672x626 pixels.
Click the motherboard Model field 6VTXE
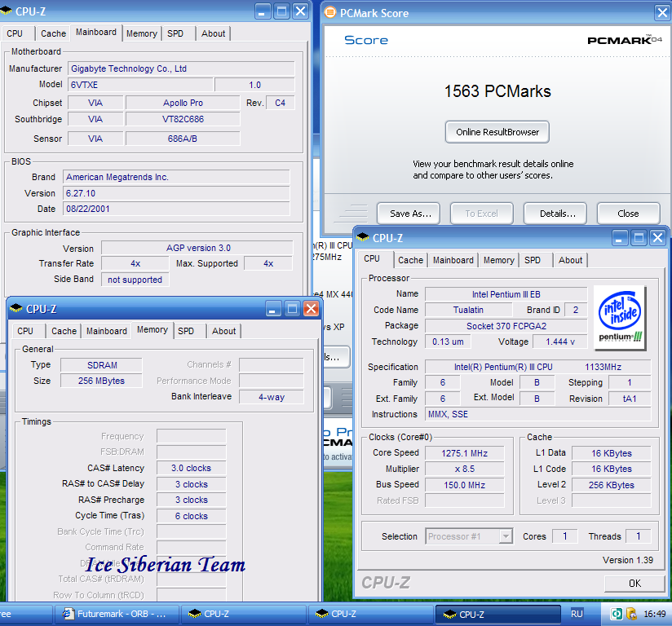(x=140, y=85)
